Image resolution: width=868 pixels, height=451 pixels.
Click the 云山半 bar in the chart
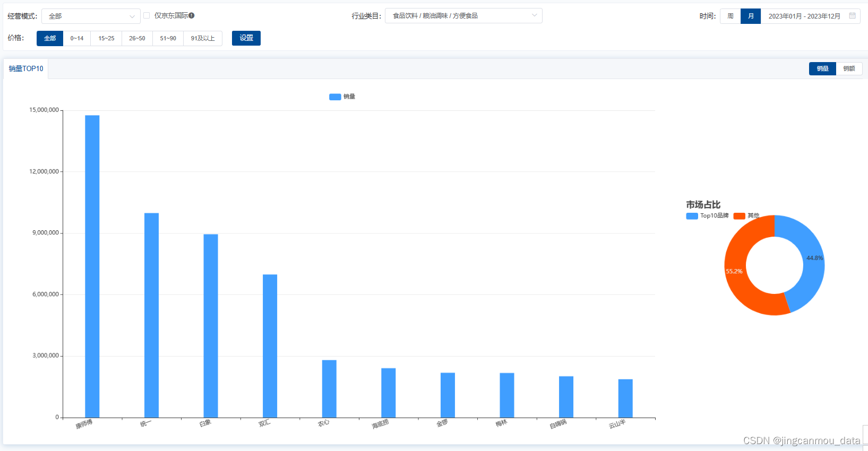pos(625,398)
